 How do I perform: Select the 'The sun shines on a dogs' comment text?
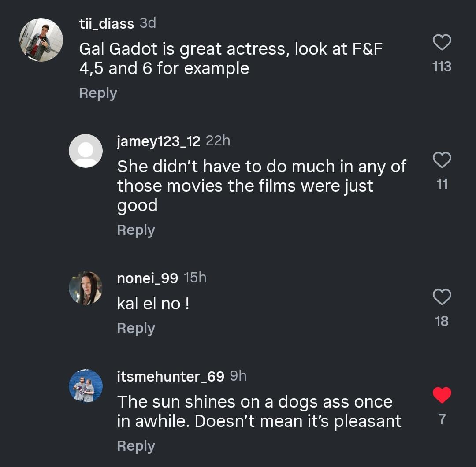259,411
